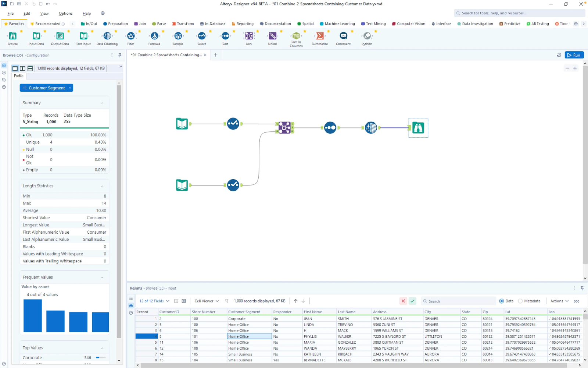The image size is (588, 368).
Task: Click the Search field in the Results pane
Action: click(x=458, y=301)
